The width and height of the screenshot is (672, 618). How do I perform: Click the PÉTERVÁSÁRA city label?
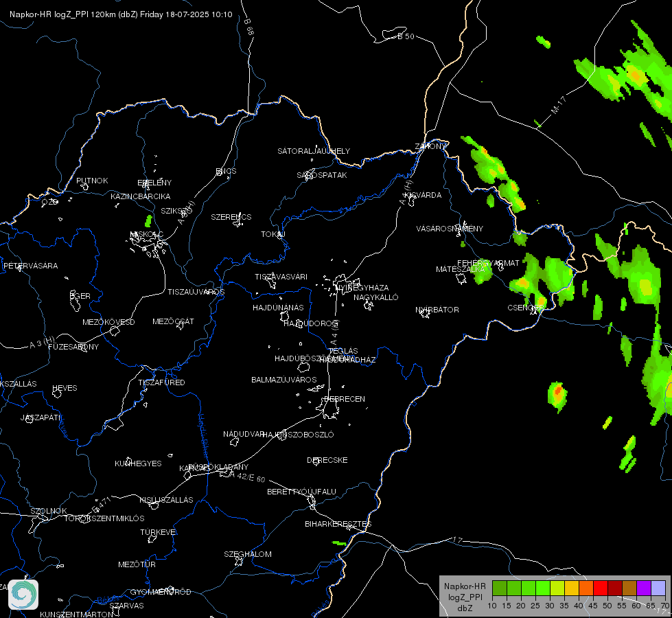pos(30,266)
